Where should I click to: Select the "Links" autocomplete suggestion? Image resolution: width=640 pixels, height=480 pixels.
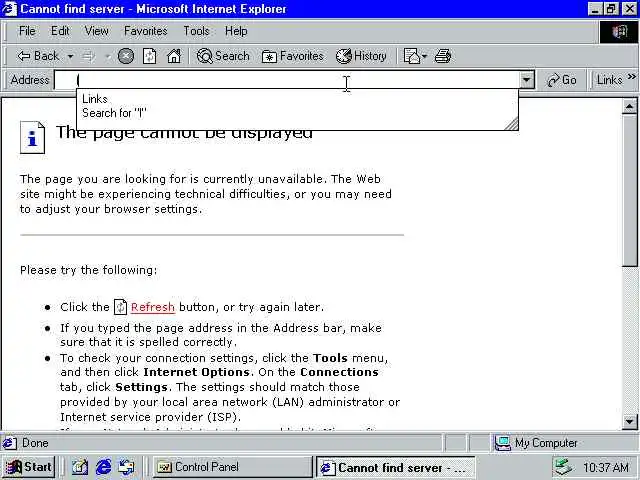(x=298, y=99)
